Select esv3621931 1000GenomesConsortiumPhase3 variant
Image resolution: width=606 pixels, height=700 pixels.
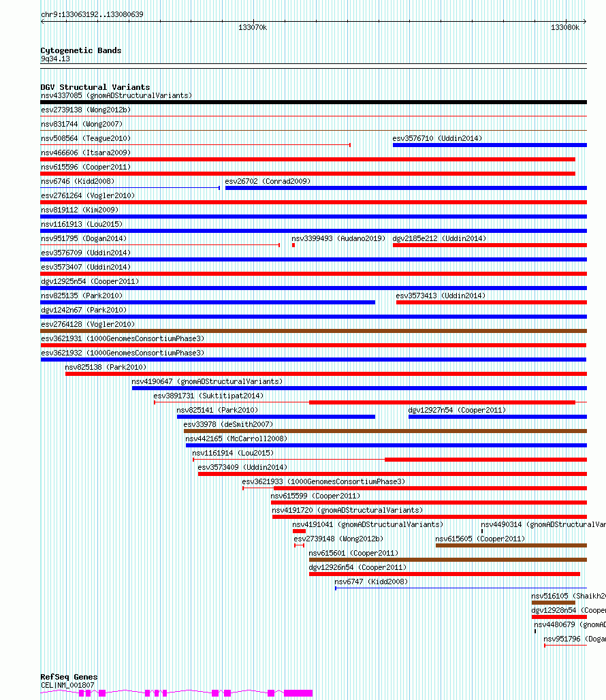point(123,338)
